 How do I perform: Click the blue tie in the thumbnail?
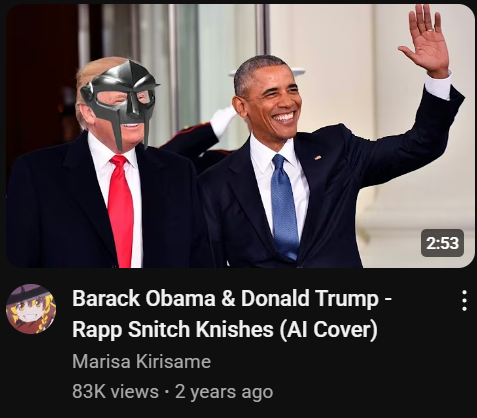(284, 207)
